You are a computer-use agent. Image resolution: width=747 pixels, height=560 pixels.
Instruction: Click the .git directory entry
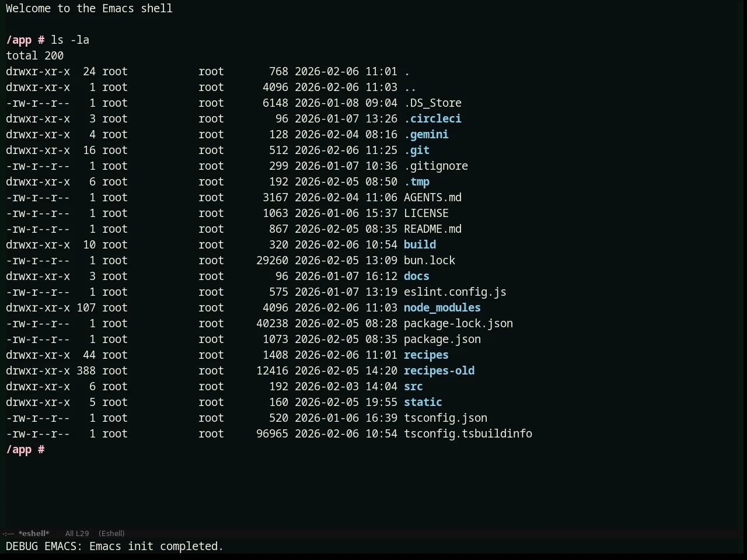tap(417, 150)
